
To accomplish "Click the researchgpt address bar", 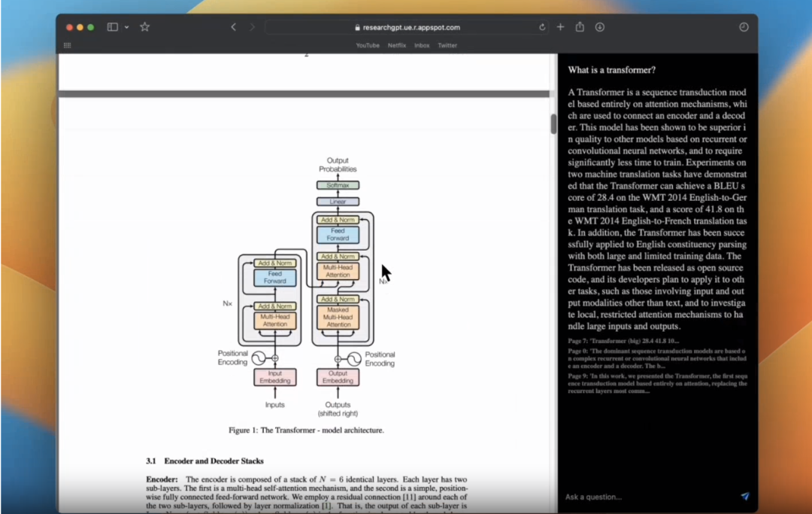I will (407, 27).
